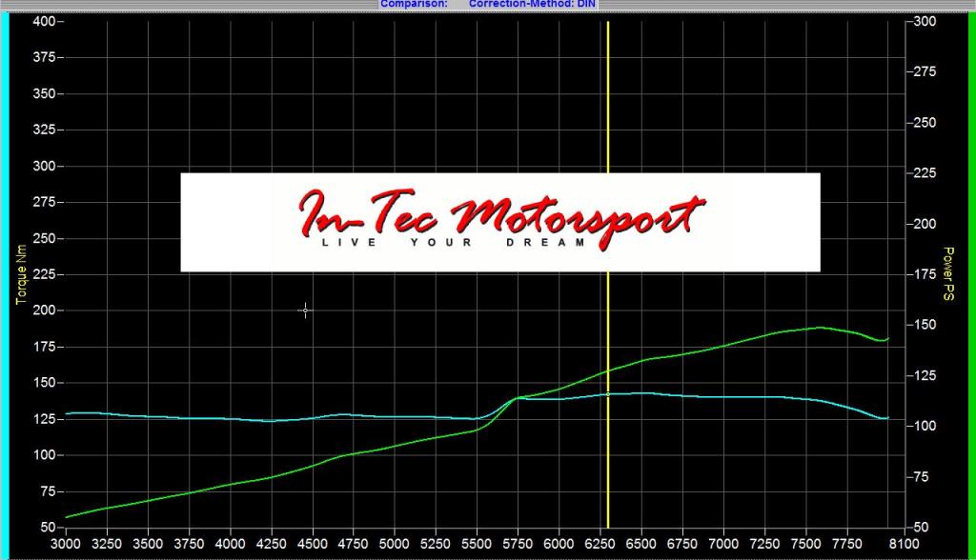The image size is (976, 560).
Task: Click the 5000 RPM axis label
Action: (x=394, y=544)
